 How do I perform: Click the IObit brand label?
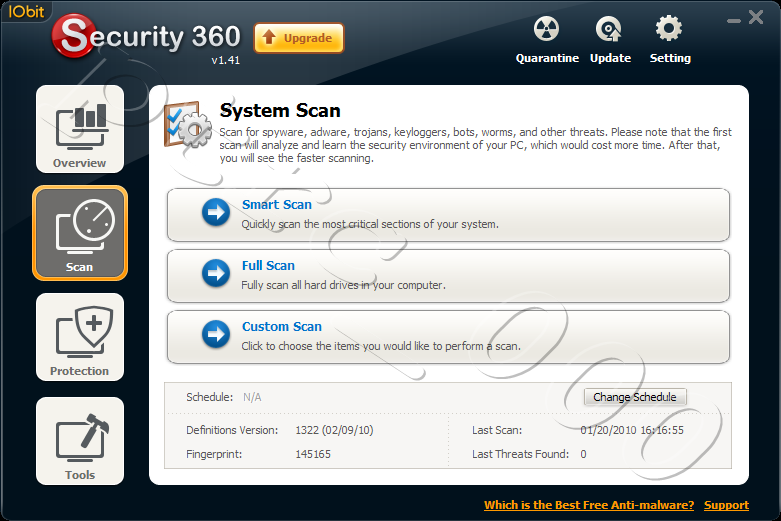[x=26, y=11]
